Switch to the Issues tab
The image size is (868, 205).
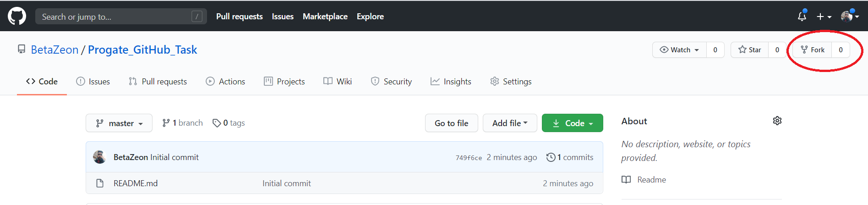(93, 82)
